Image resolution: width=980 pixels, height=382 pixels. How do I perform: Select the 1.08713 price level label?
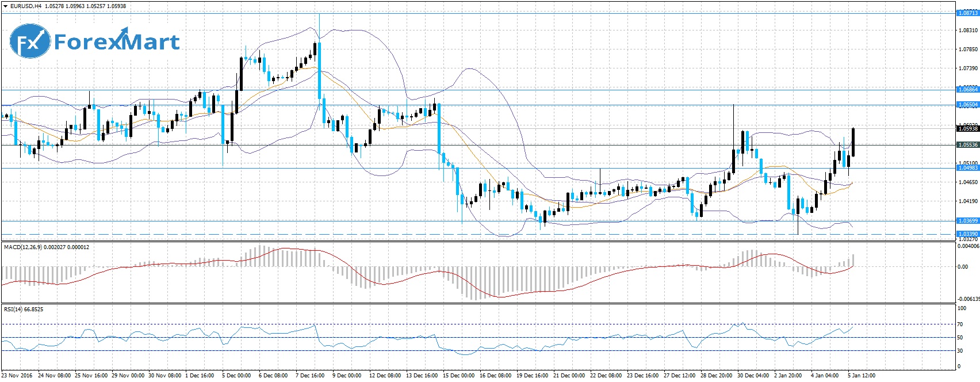pyautogui.click(x=967, y=13)
